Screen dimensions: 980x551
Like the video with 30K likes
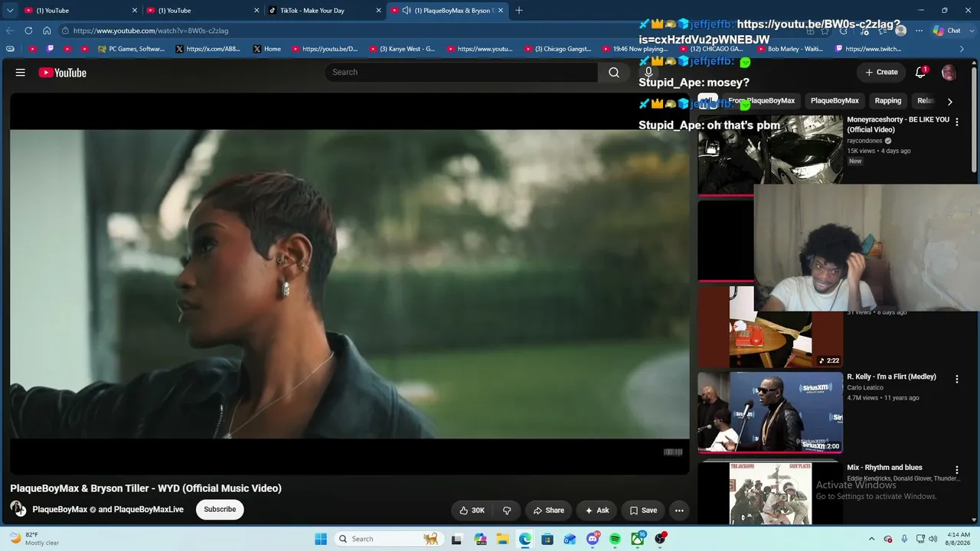[x=472, y=510]
